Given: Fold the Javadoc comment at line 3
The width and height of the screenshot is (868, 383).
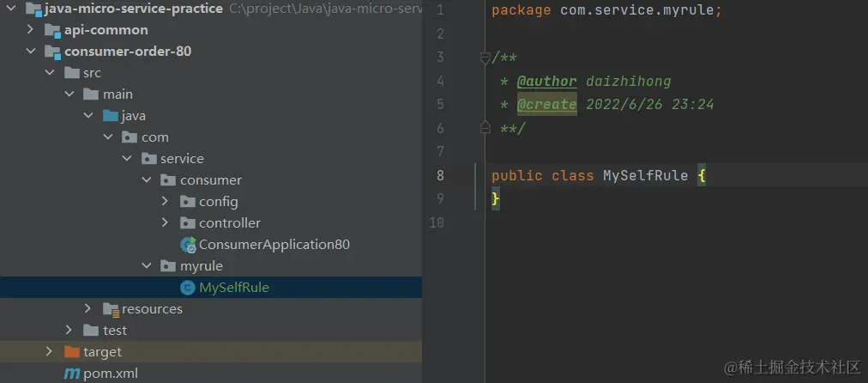Looking at the screenshot, I should click(x=485, y=58).
